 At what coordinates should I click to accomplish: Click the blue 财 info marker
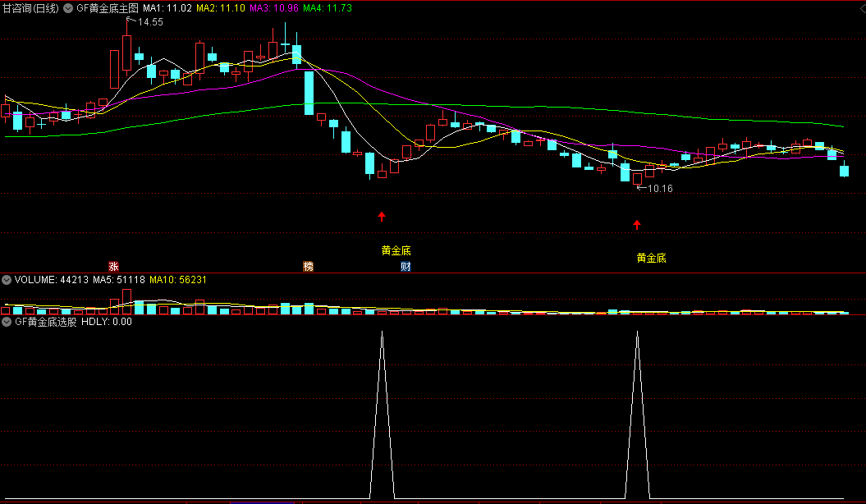pos(406,267)
